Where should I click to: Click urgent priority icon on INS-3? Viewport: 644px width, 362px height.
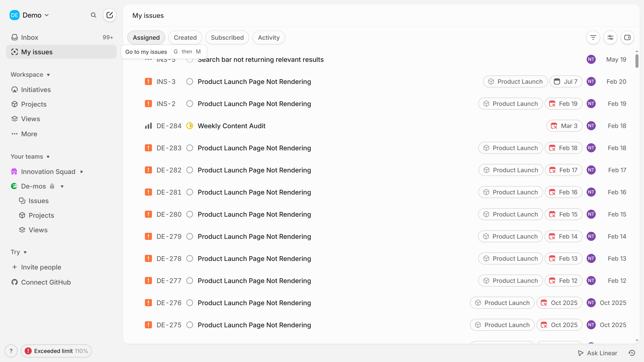click(148, 82)
